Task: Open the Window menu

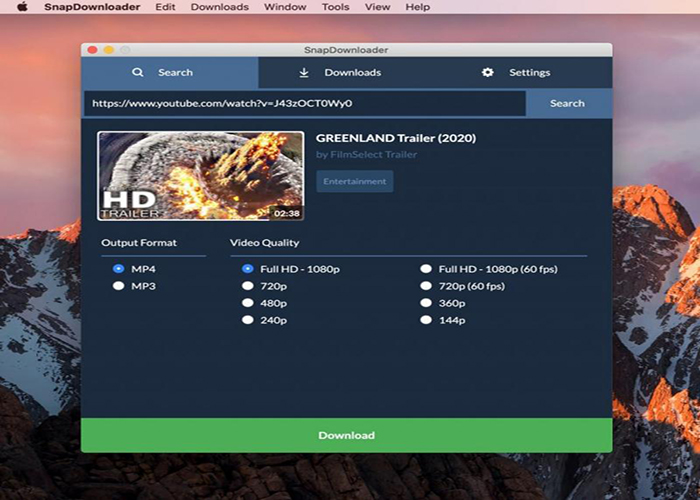Action: coord(285,7)
